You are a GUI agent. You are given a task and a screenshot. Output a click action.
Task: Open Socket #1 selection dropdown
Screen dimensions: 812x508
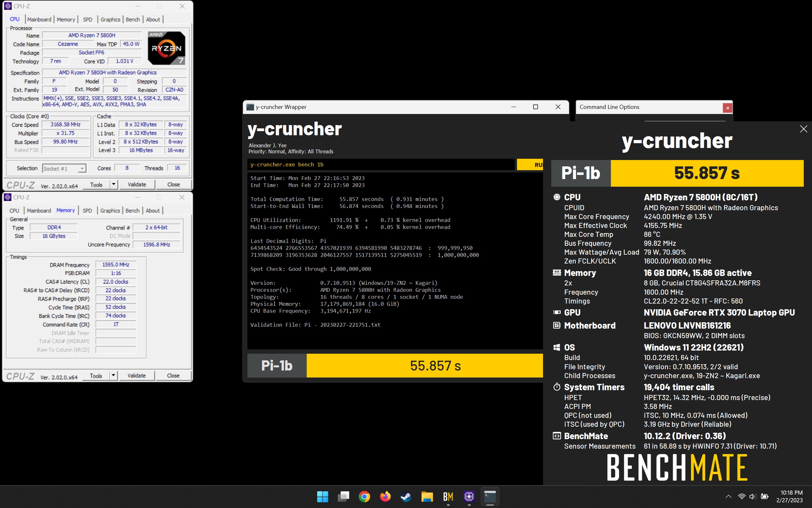[x=64, y=168]
